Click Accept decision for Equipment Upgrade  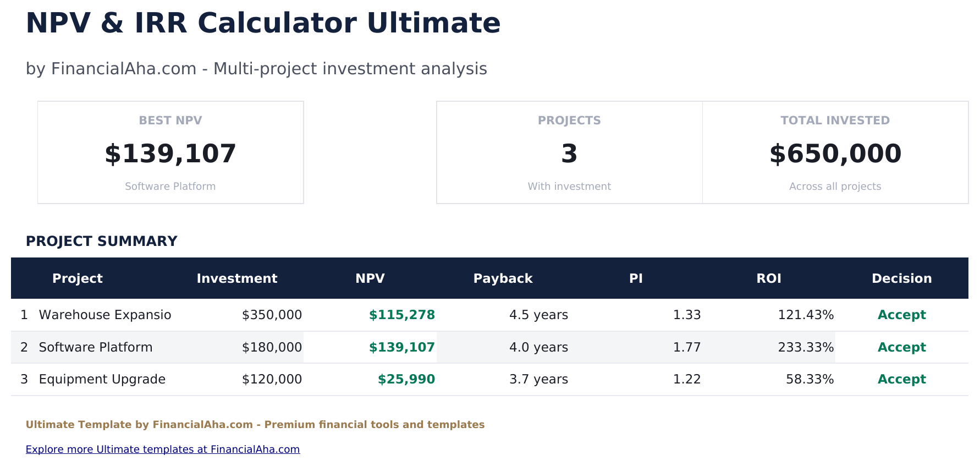[x=901, y=380]
